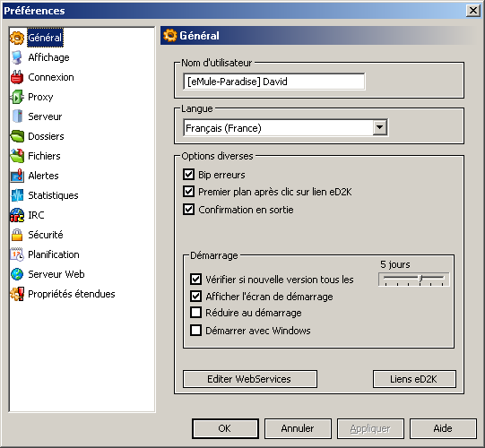The image size is (485, 448).
Task: Select Planification in the category list
Action: tap(54, 254)
